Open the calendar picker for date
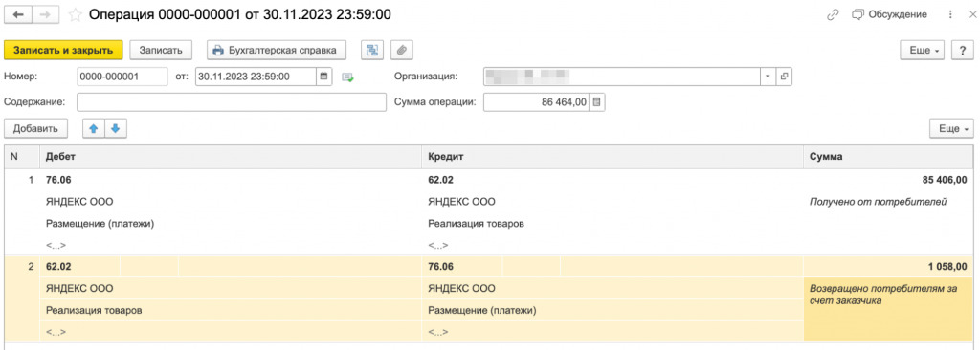Screen dimensions: 980x350 [x=324, y=77]
